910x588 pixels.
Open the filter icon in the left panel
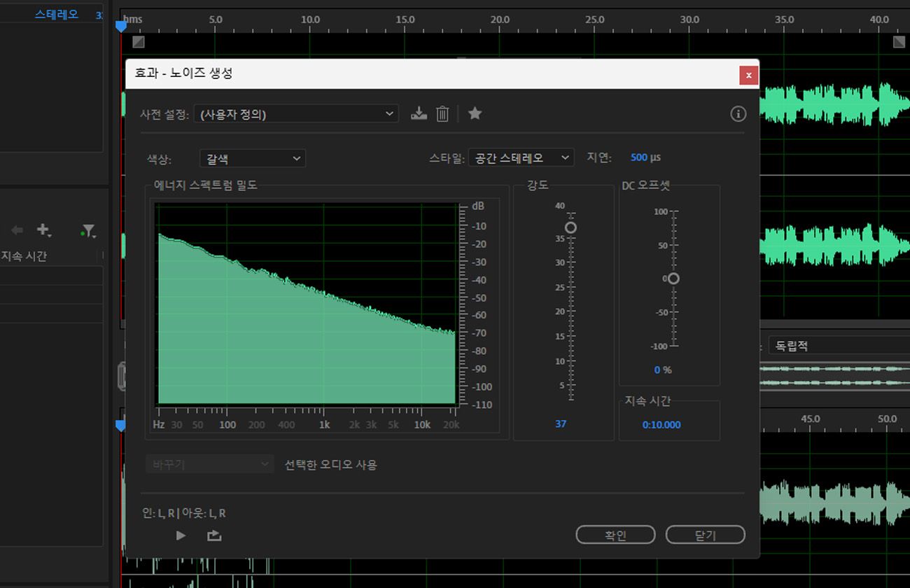[87, 230]
